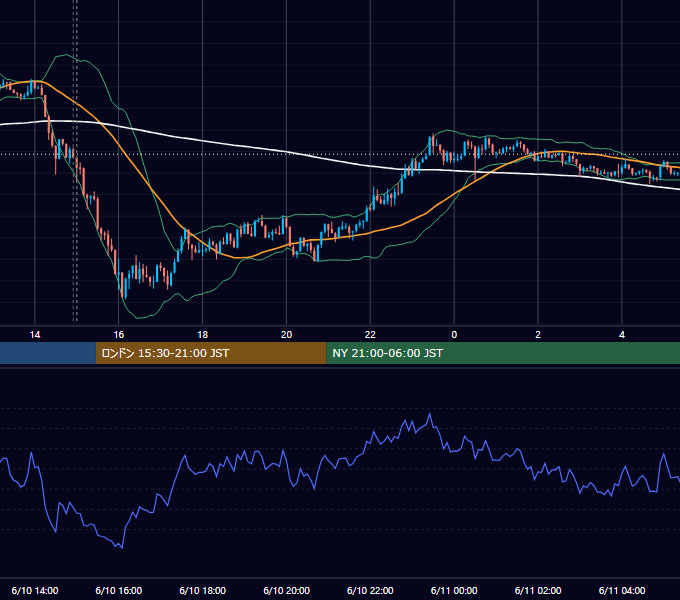Click the blue session bar before ロンドン

(48, 353)
